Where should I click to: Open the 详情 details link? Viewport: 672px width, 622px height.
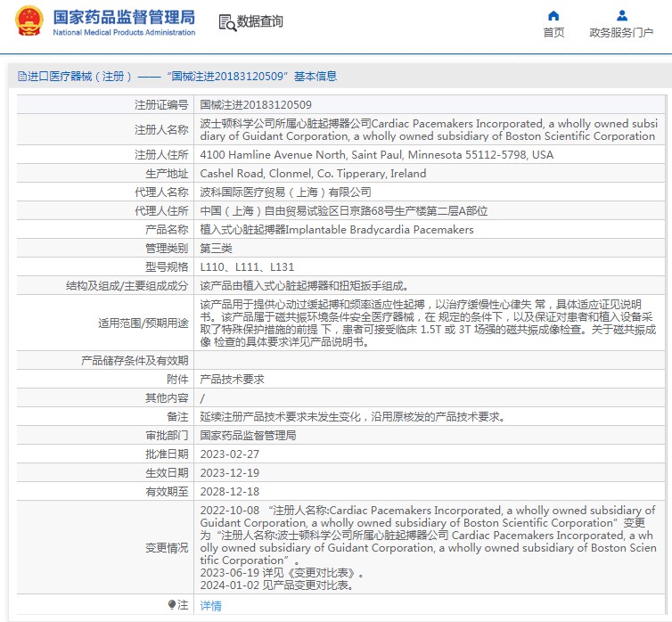click(211, 606)
